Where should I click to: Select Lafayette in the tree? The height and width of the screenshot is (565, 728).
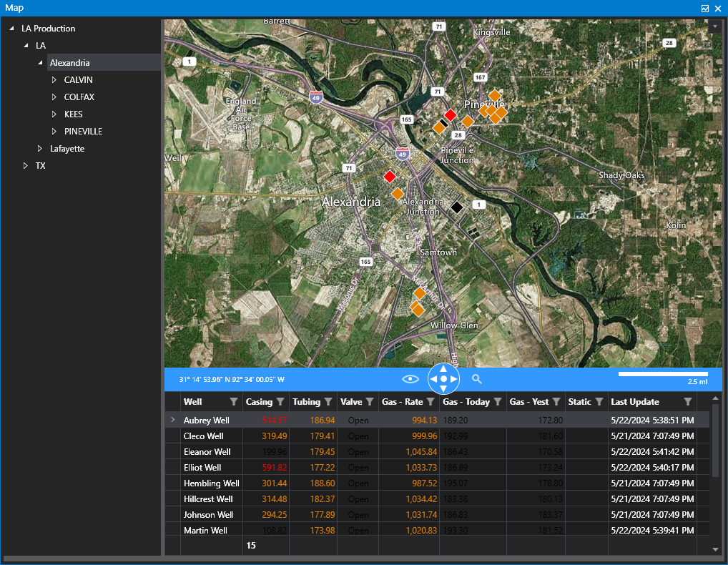click(x=67, y=149)
